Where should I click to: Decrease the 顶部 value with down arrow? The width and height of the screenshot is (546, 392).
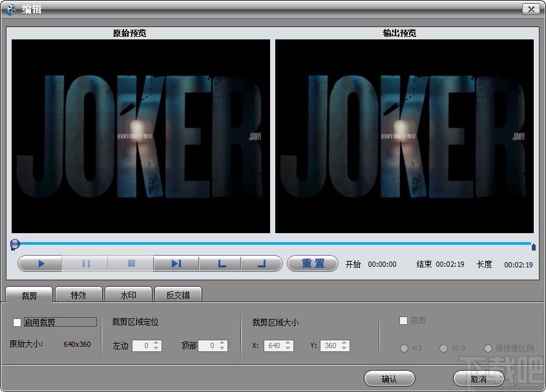(x=222, y=348)
